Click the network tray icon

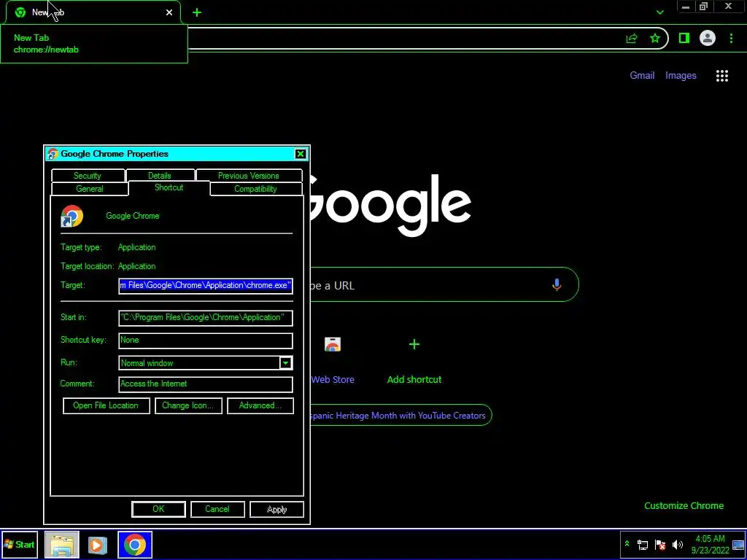643,544
